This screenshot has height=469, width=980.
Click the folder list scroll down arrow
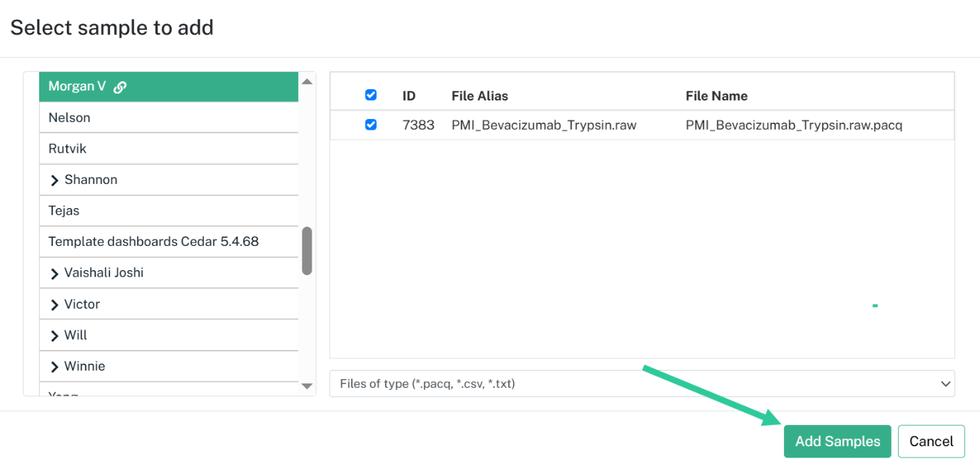coord(307,386)
